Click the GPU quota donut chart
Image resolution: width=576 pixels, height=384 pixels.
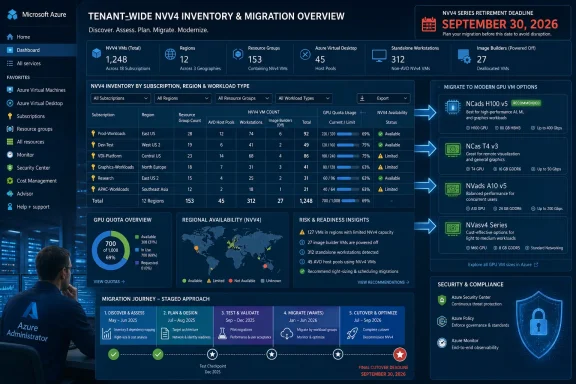click(x=111, y=250)
